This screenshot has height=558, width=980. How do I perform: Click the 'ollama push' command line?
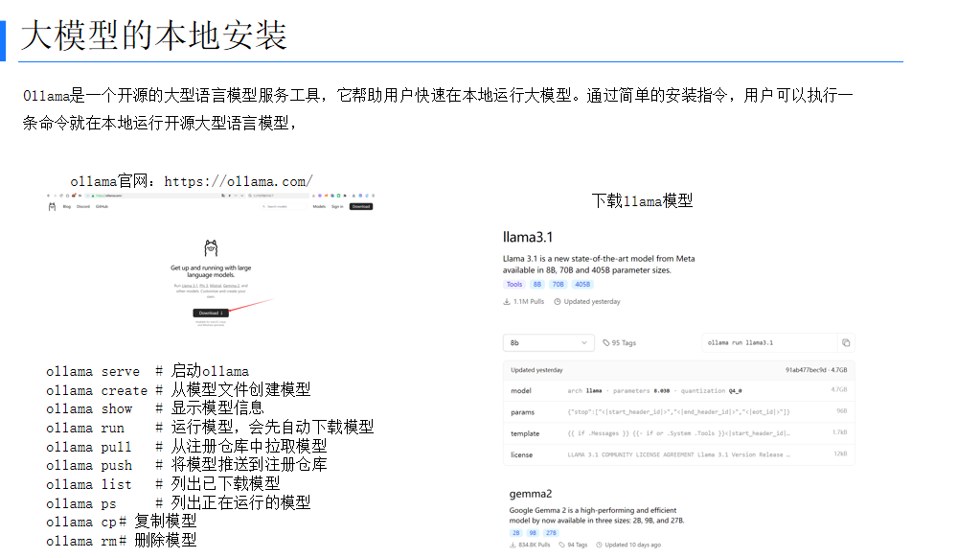(x=186, y=465)
